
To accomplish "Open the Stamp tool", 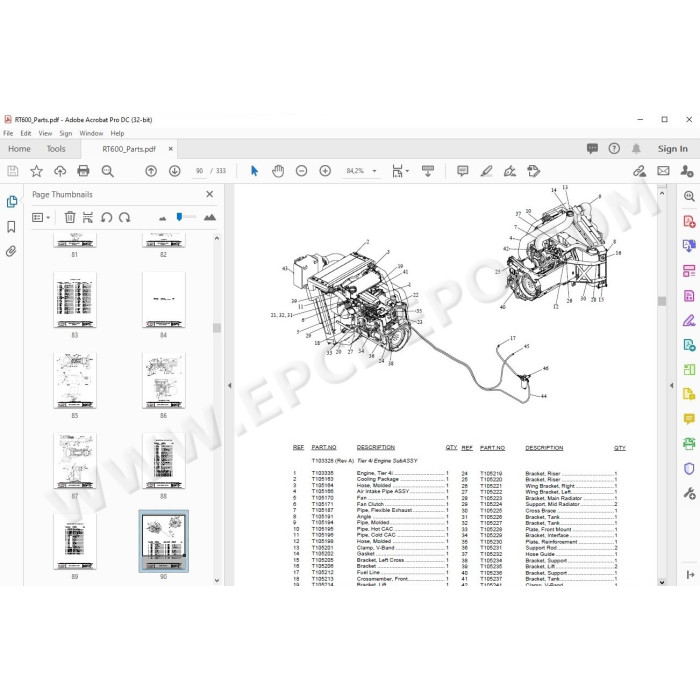I will click(x=533, y=171).
